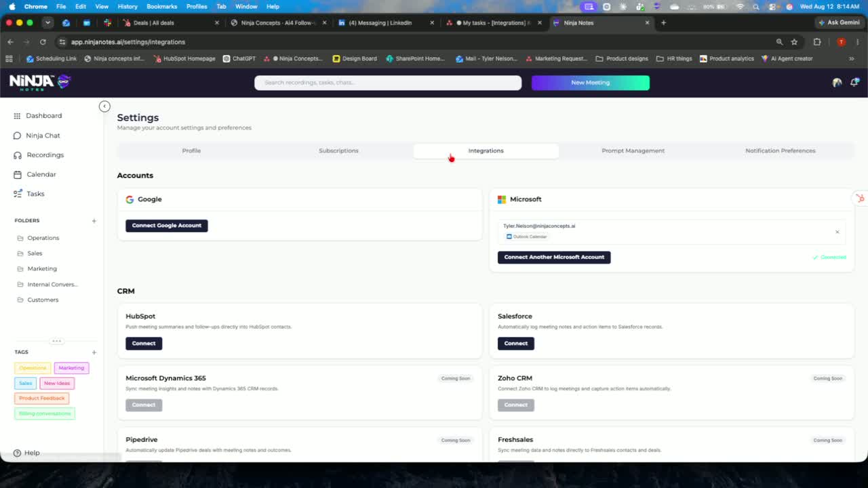Open the Operations folder in the sidebar

pyautogui.click(x=39, y=238)
